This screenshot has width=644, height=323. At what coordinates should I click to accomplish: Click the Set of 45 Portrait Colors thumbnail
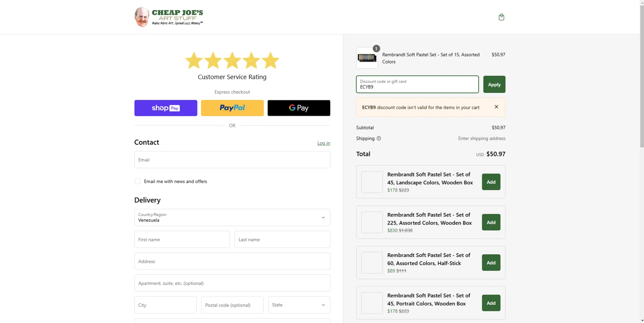[x=372, y=303]
